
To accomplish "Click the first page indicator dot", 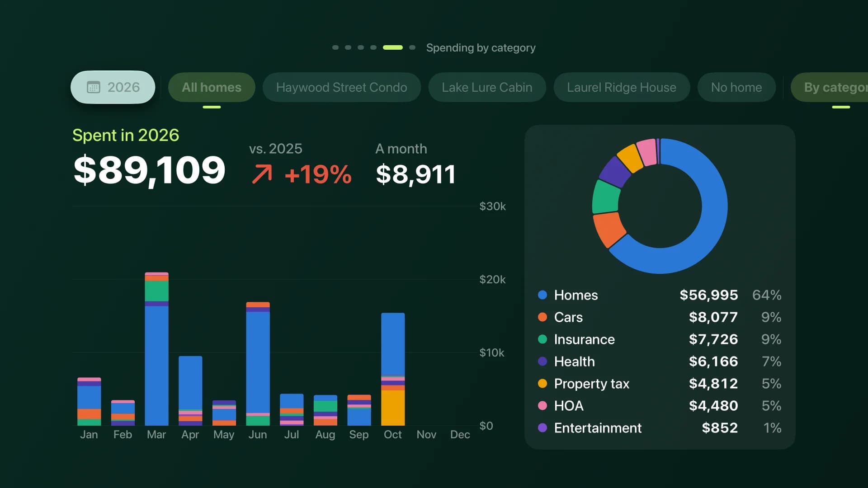I will pos(335,47).
